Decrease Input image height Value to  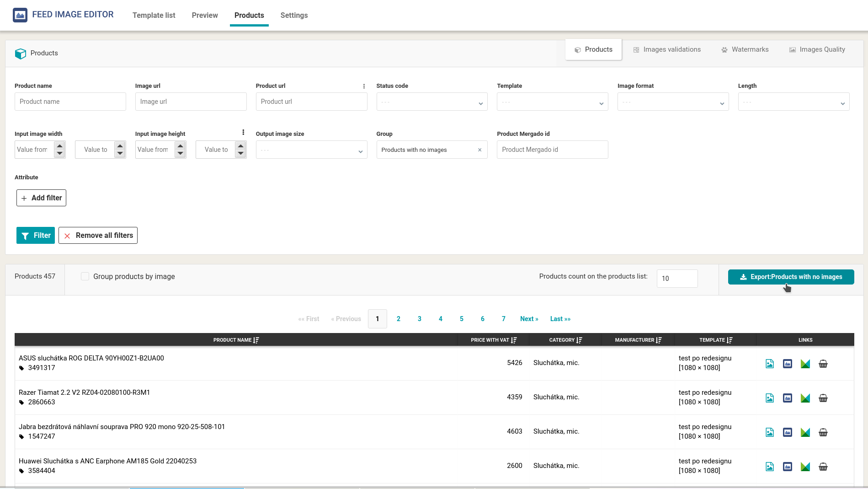pos(240,154)
